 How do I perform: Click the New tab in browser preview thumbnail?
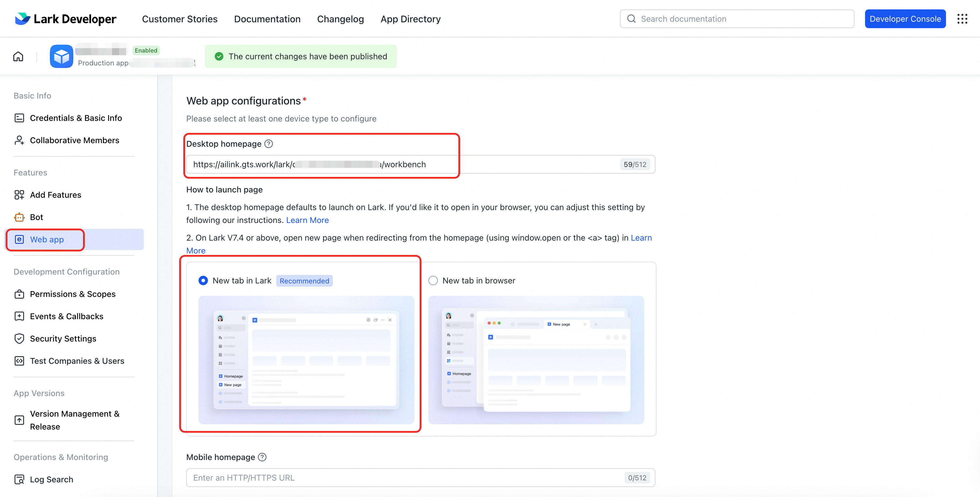(536, 360)
